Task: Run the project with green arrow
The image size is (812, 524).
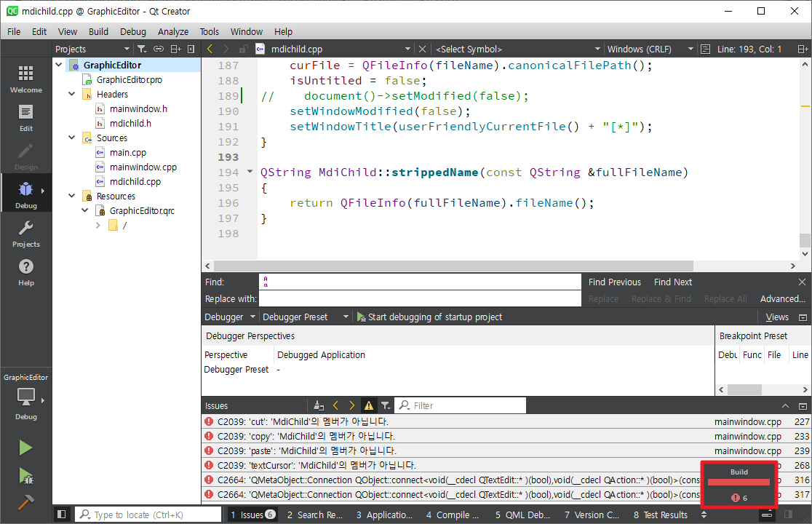Action: (x=25, y=448)
